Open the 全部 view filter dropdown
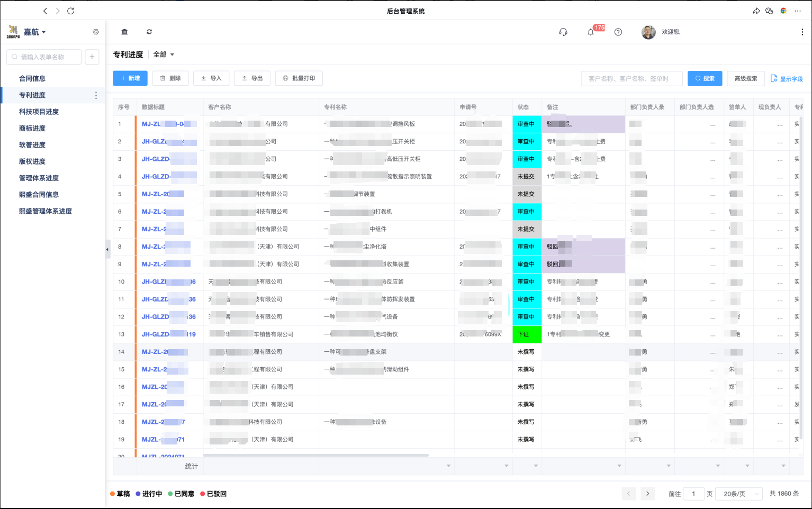The height and width of the screenshot is (509, 812). (x=164, y=54)
